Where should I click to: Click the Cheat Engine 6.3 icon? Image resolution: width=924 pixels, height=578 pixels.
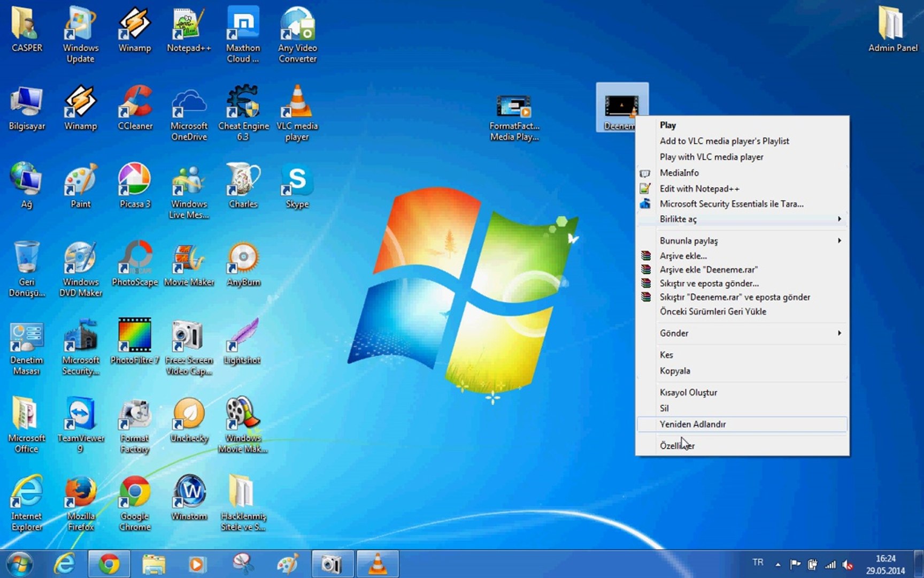pyautogui.click(x=243, y=113)
